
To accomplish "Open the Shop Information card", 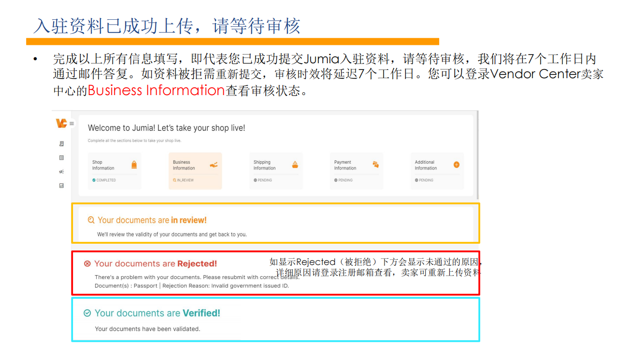I will (114, 170).
